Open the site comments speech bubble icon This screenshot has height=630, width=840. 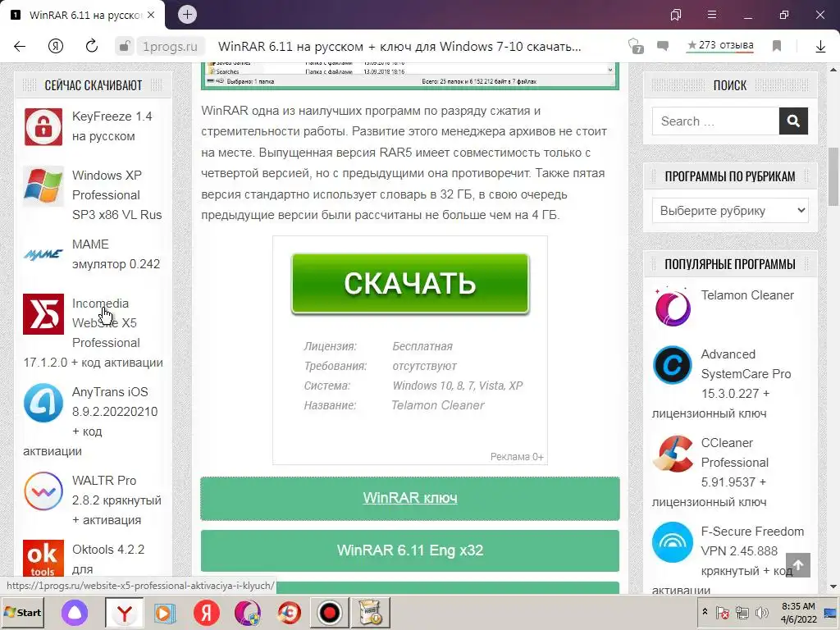coord(663,46)
